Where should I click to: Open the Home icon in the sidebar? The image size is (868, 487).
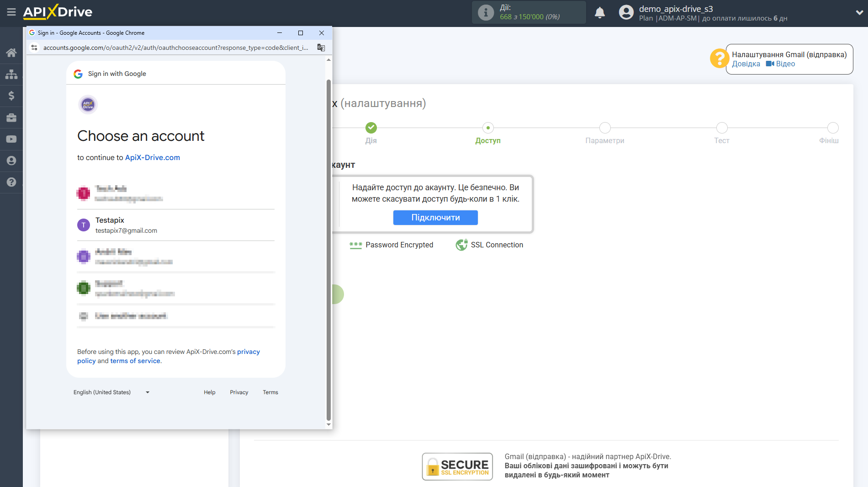pos(11,53)
